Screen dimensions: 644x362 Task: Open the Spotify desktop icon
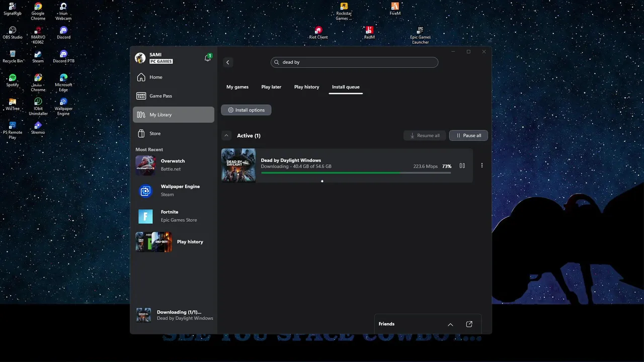pyautogui.click(x=13, y=80)
